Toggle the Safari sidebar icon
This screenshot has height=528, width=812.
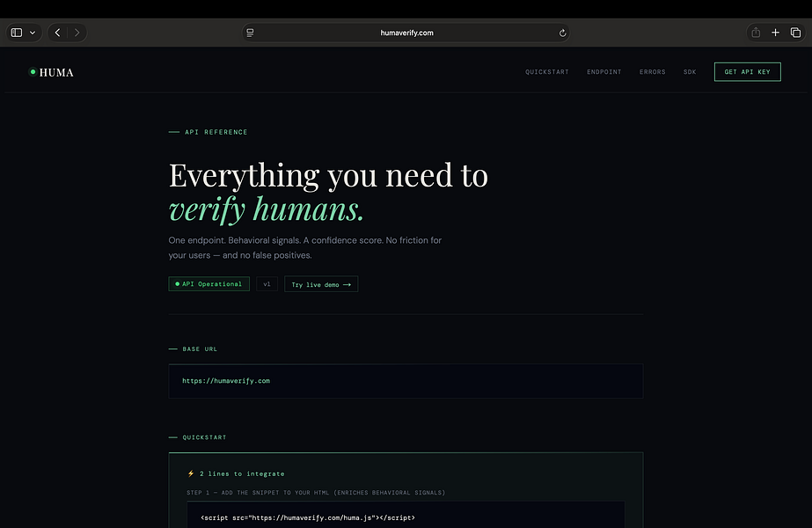pyautogui.click(x=17, y=33)
